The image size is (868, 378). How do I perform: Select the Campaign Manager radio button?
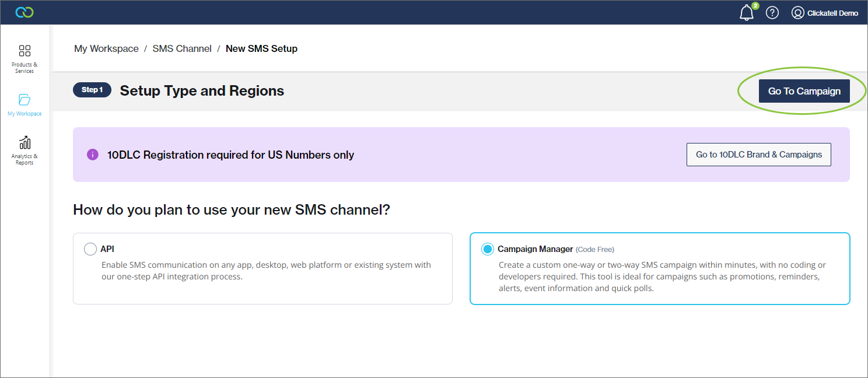487,249
